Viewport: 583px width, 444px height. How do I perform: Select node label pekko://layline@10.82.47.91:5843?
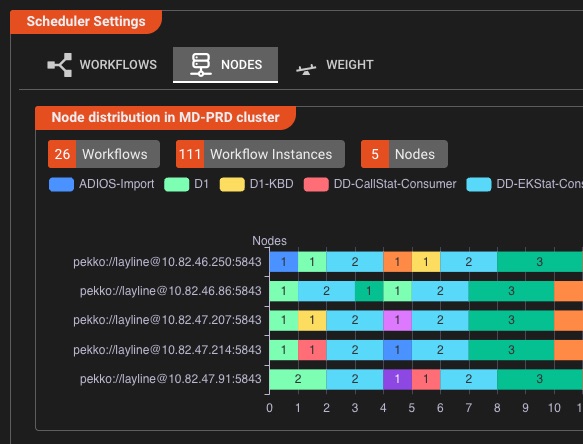(x=171, y=379)
